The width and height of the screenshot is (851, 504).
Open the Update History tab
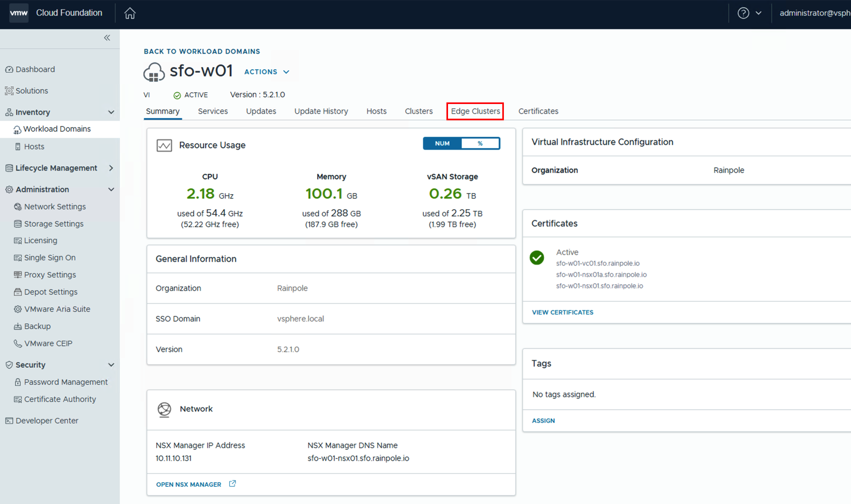point(321,112)
